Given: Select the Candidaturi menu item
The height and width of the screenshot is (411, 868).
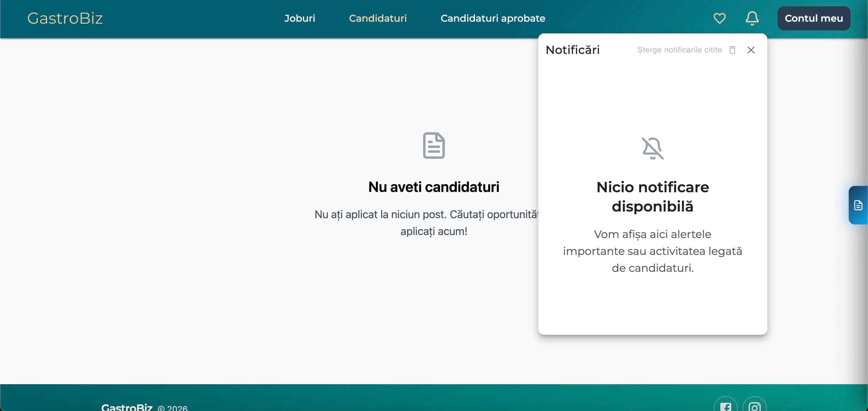Looking at the screenshot, I should [x=378, y=18].
